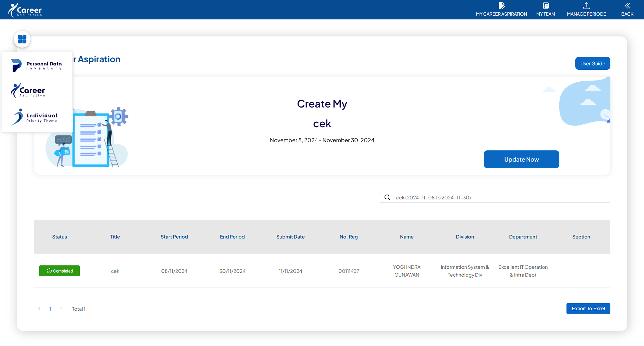The image size is (644, 346).
Task: Click the Division column header
Action: (465, 237)
